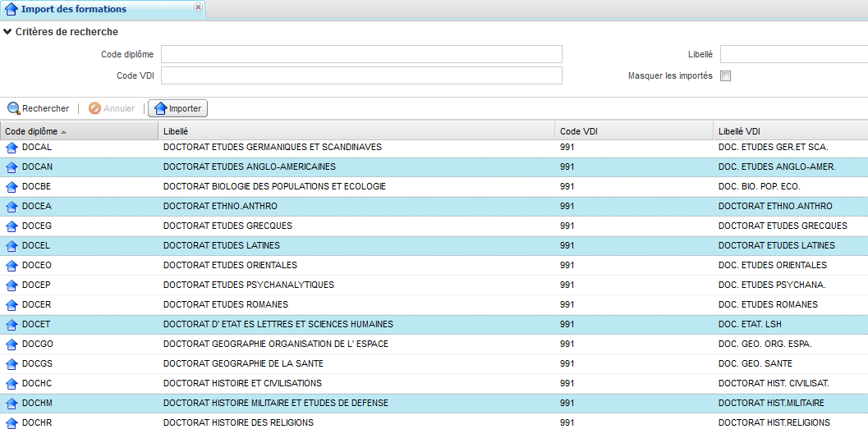868x429 pixels.
Task: Close the Import des formations tab
Action: pyautogui.click(x=197, y=7)
